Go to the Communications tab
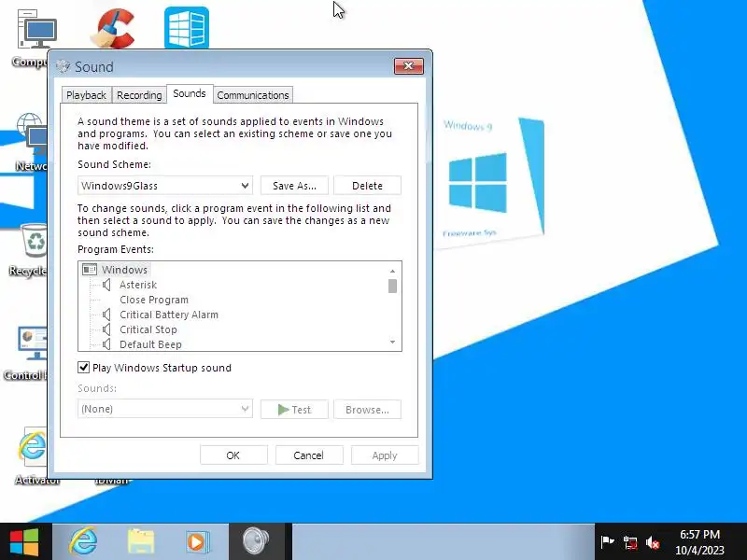 pos(252,95)
